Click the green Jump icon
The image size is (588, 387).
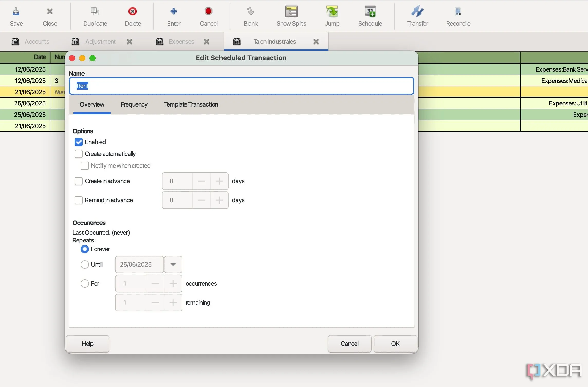[x=332, y=12]
